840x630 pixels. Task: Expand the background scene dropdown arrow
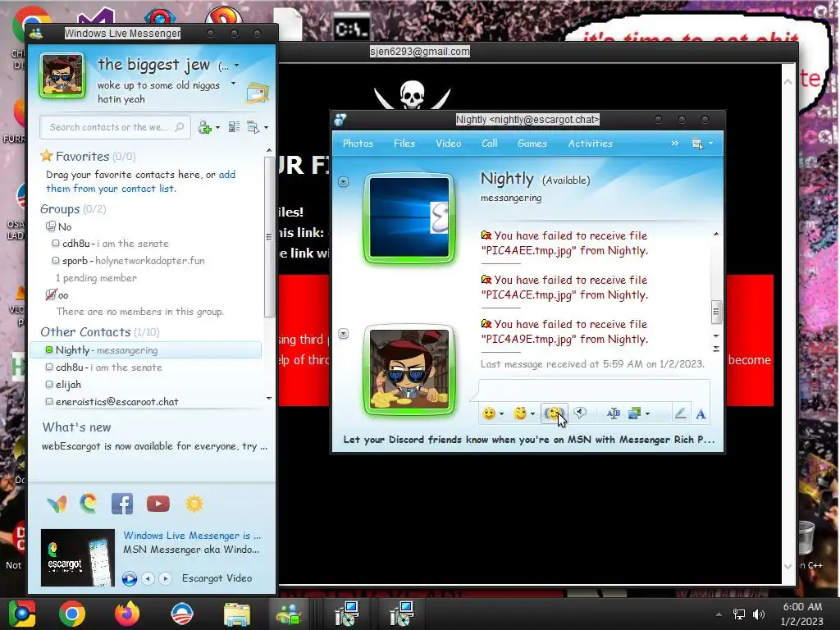click(x=648, y=413)
